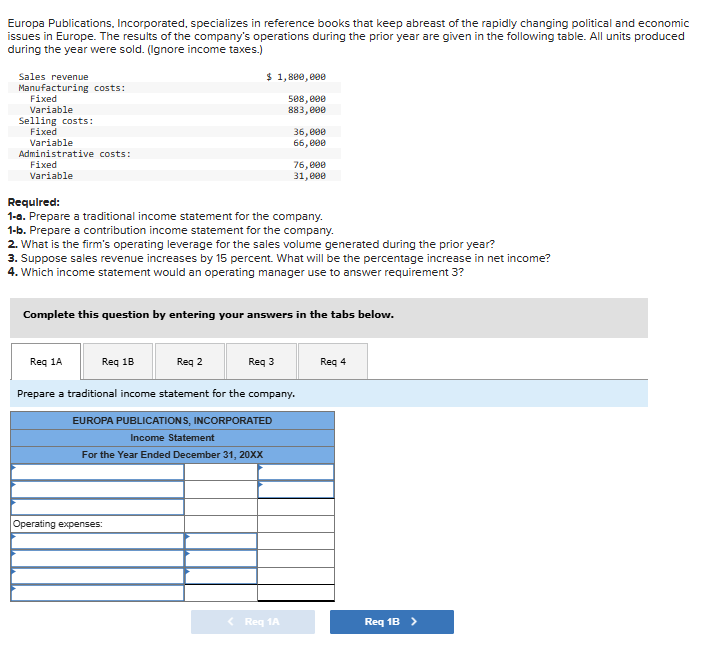Click requirement 4 about operating manager

236,272
